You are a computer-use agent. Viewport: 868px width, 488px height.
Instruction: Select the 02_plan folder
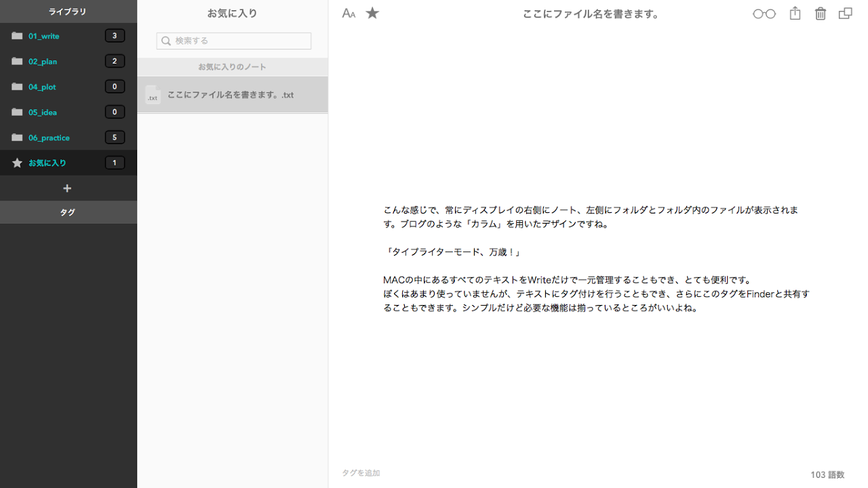[x=68, y=61]
